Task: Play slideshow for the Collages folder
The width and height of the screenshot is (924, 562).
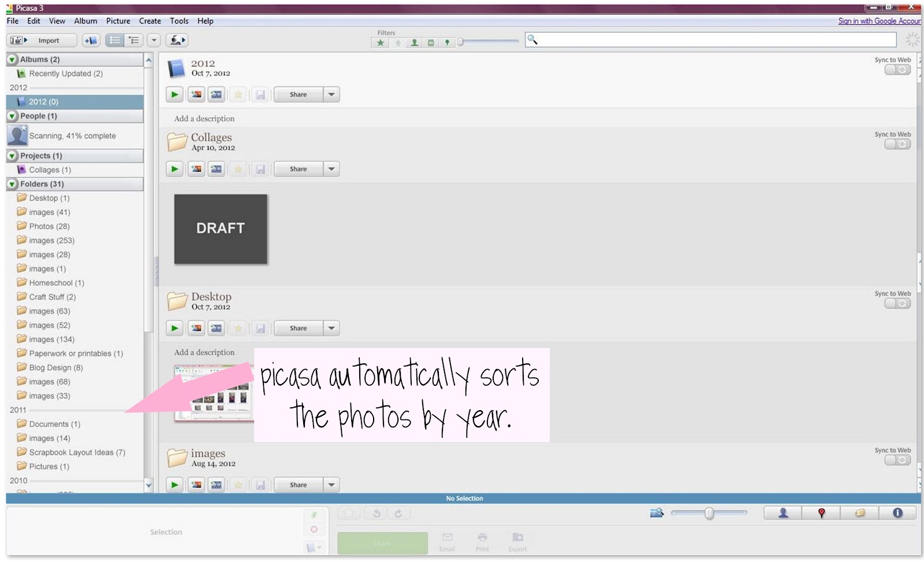Action: [x=174, y=169]
